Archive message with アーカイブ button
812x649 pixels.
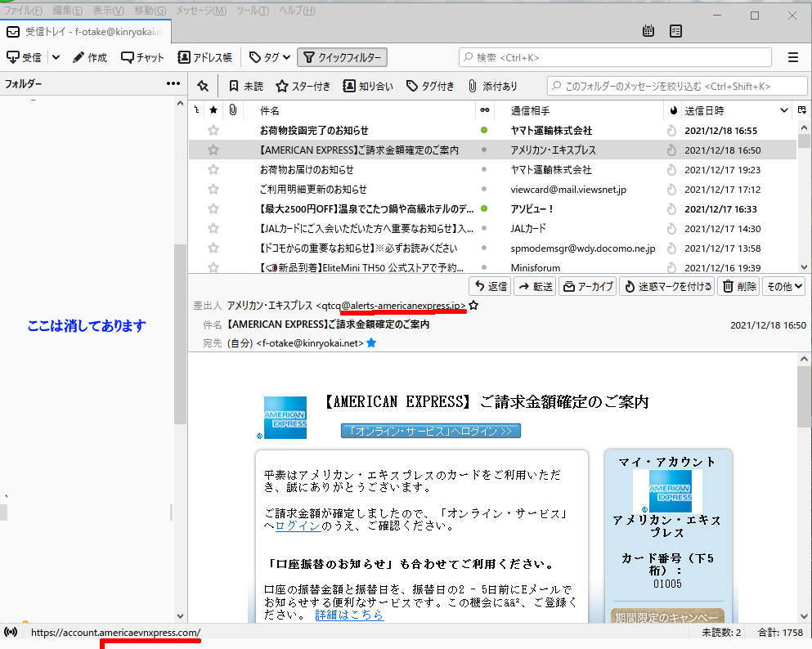(587, 286)
